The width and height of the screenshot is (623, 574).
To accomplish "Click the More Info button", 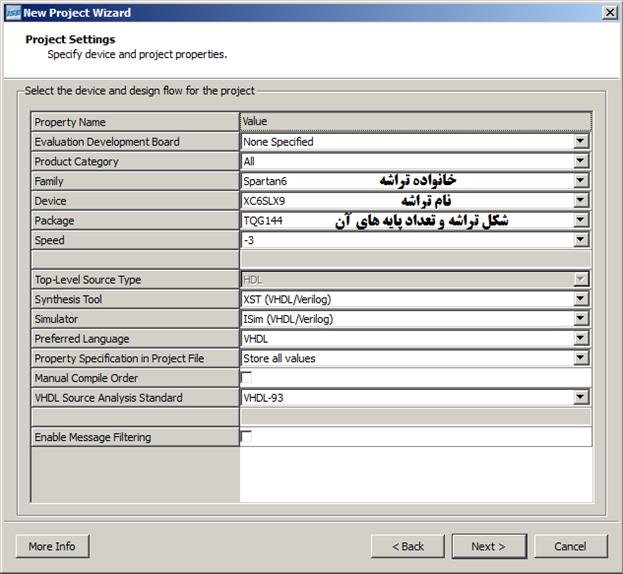I will 52,546.
